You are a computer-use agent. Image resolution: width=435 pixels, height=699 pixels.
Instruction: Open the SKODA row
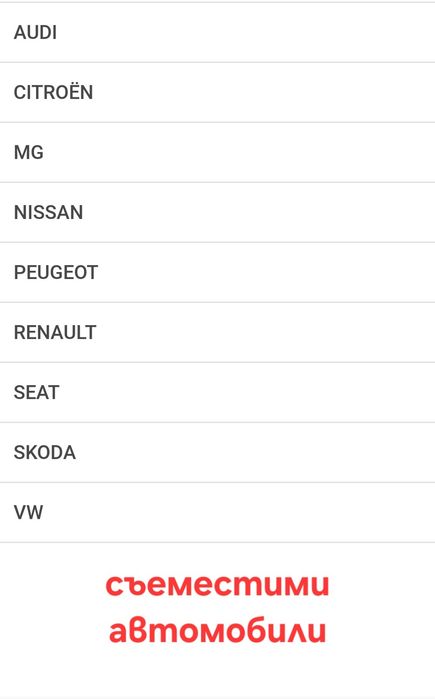(218, 452)
